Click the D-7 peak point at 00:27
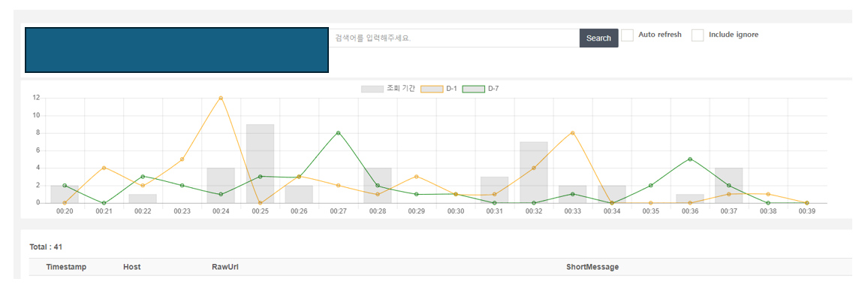The width and height of the screenshot is (868, 291). 338,133
